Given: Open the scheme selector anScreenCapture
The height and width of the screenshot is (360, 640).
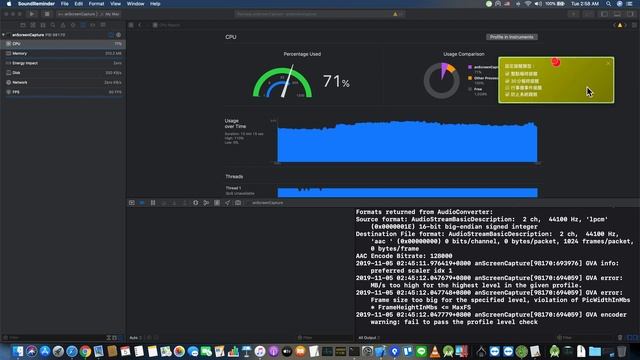Looking at the screenshot, I should 77,14.
